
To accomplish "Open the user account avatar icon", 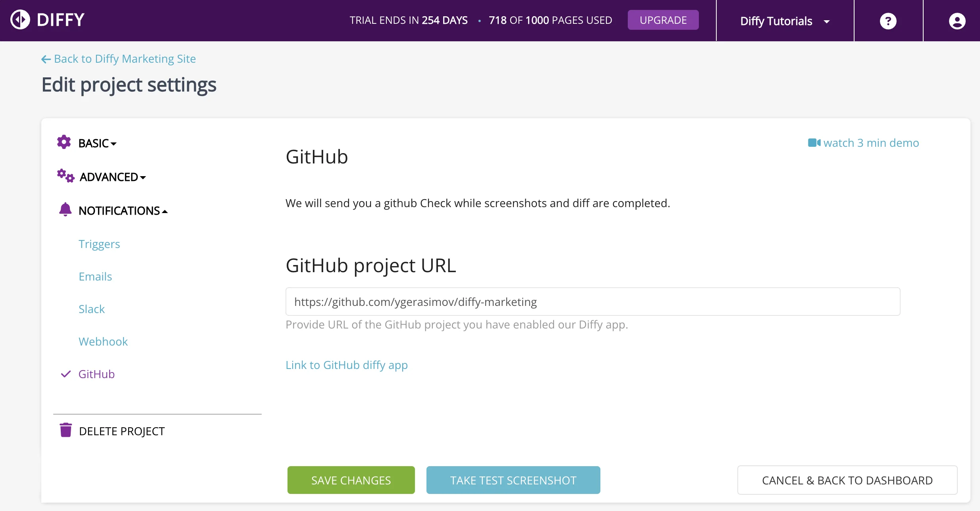I will [x=957, y=21].
